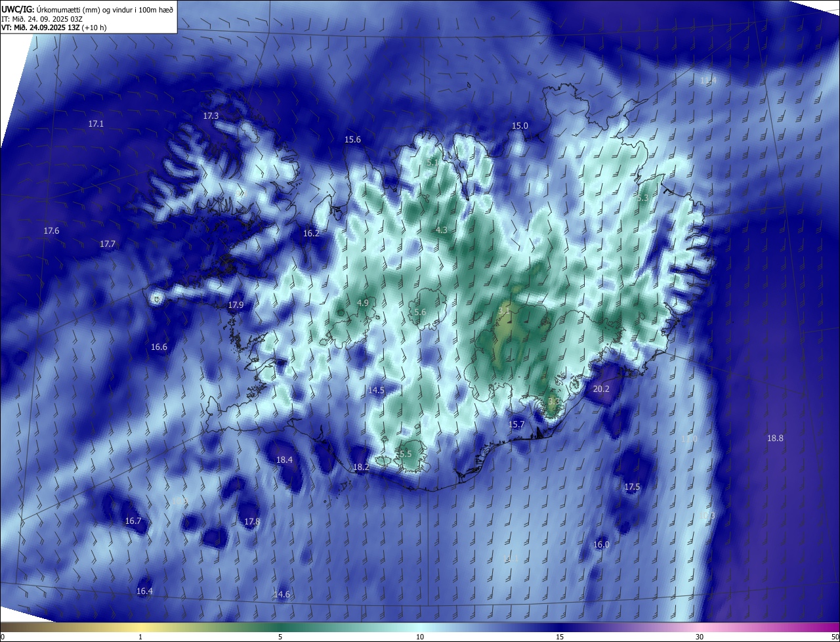Click the 15.0 value label
Viewport: 840px width, 642px height.
click(x=520, y=125)
